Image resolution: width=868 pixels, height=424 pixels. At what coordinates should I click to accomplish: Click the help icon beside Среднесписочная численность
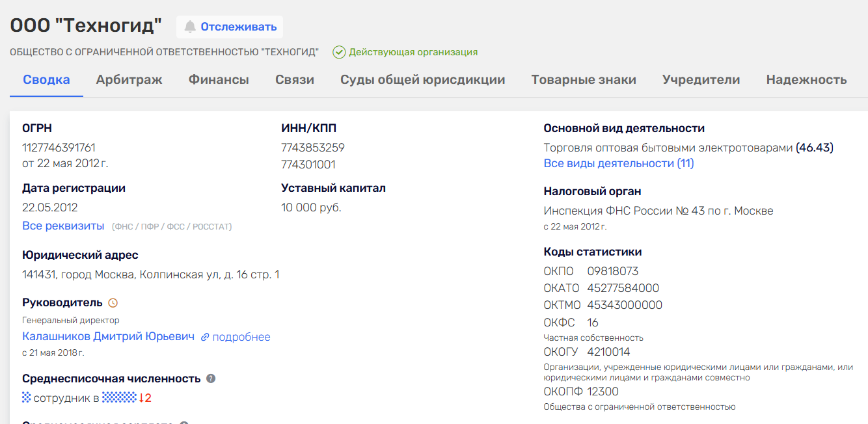(211, 378)
